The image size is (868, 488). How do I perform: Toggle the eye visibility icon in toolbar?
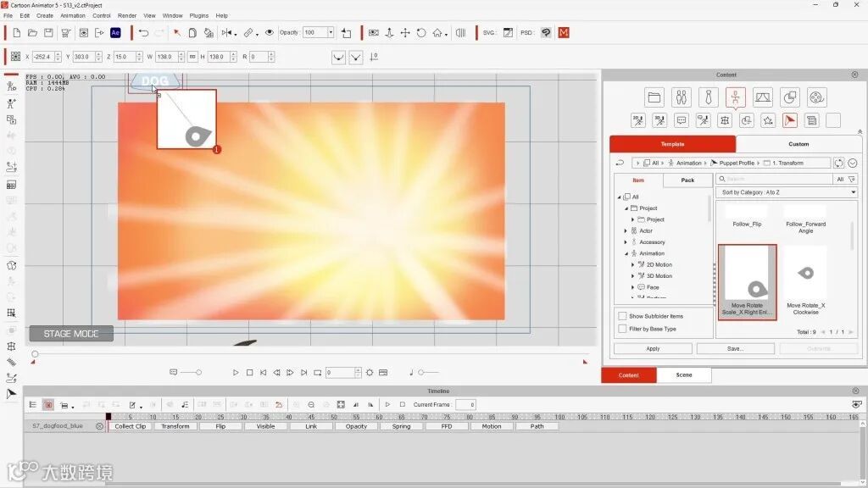[270, 33]
